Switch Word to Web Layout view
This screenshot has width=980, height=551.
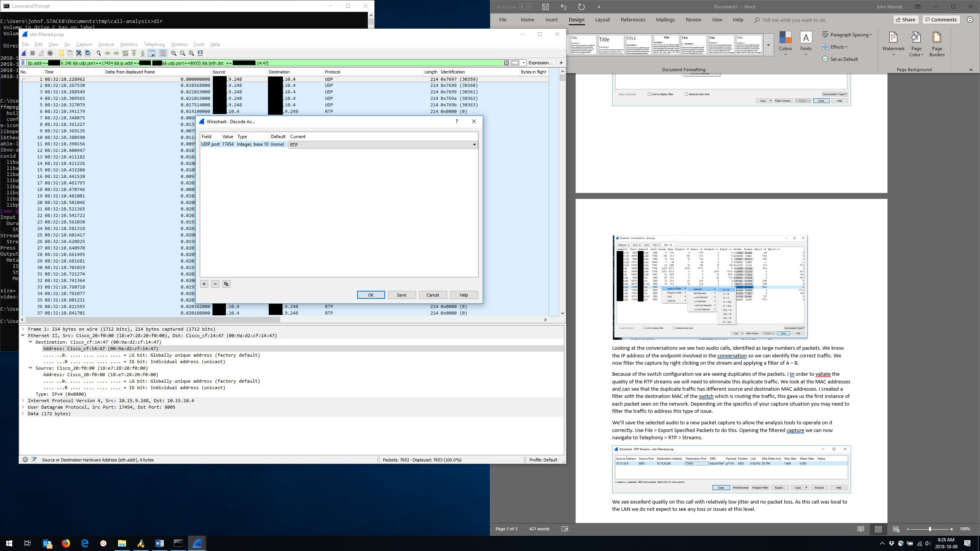(x=896, y=529)
